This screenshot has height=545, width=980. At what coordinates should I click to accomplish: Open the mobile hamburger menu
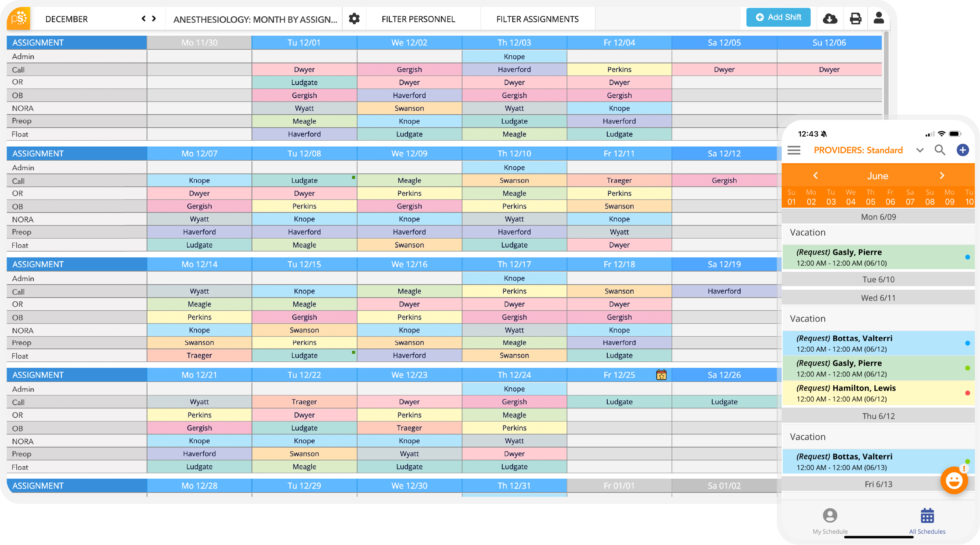[794, 150]
